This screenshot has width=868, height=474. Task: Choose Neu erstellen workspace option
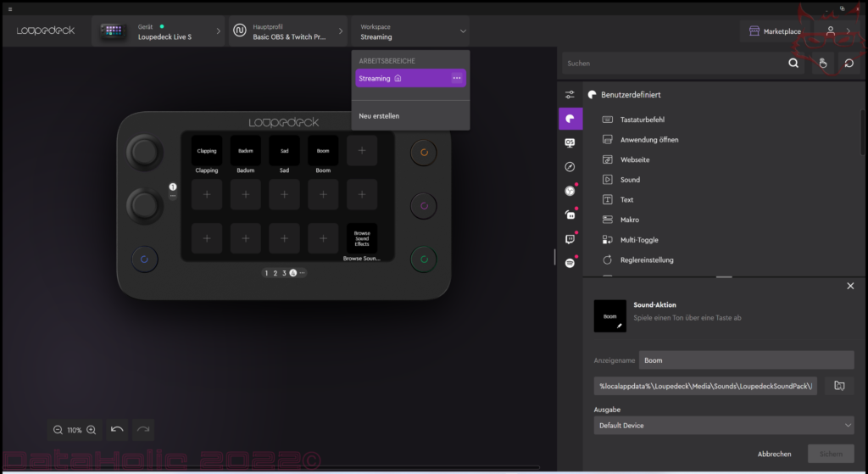tap(379, 115)
